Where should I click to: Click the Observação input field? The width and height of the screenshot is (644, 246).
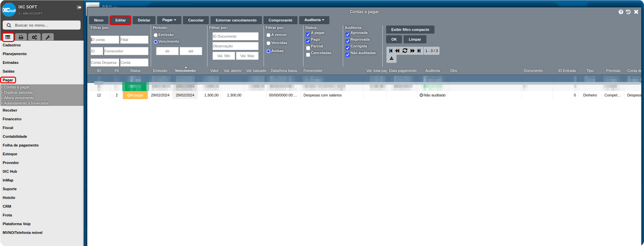pyautogui.click(x=235, y=46)
